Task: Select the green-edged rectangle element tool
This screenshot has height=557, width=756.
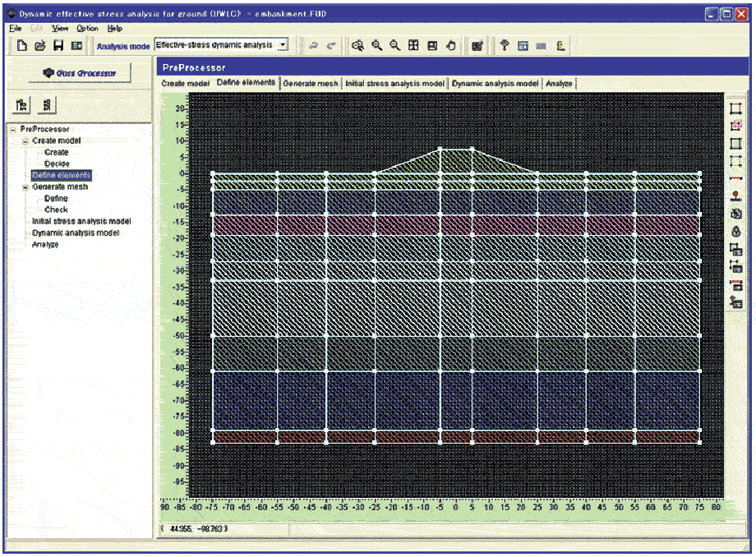Action: click(735, 161)
